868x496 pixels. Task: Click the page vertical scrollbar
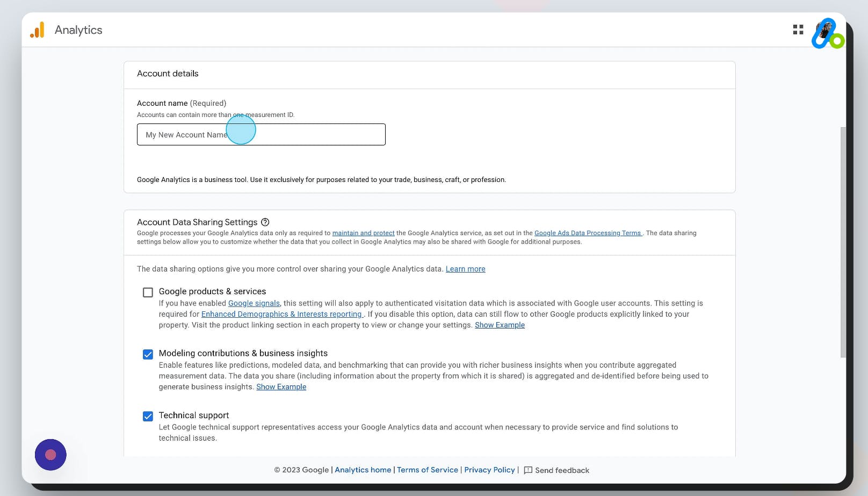pyautogui.click(x=843, y=242)
